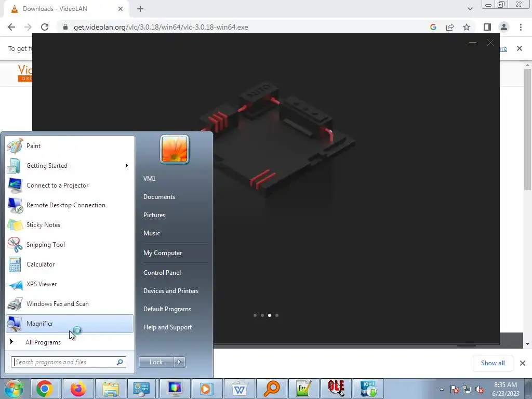Image resolution: width=532 pixels, height=399 pixels.
Task: Close the Downloads - VideoLAN tab
Action: coord(121,9)
